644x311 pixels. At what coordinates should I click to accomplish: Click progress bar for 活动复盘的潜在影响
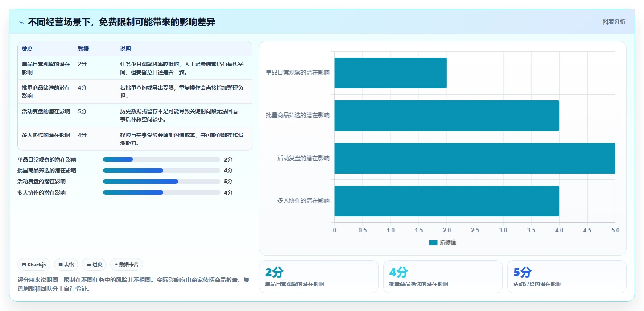[x=161, y=182]
